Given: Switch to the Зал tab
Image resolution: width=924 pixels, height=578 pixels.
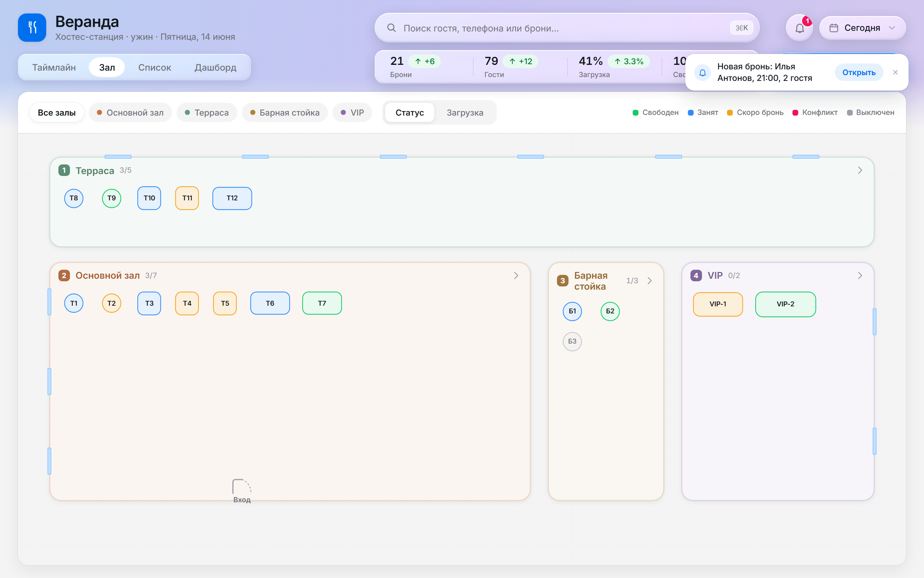Looking at the screenshot, I should tap(107, 67).
